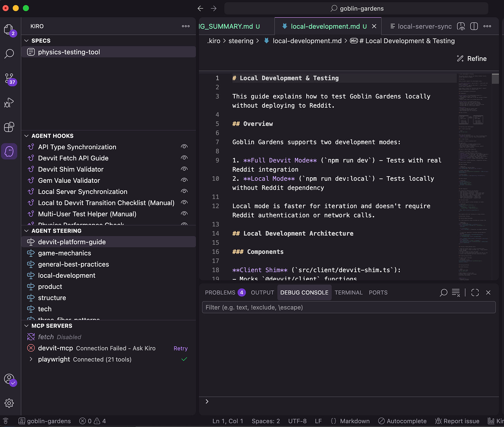Open the physics-testing-tool spec
This screenshot has width=504, height=427.
coord(108,52)
